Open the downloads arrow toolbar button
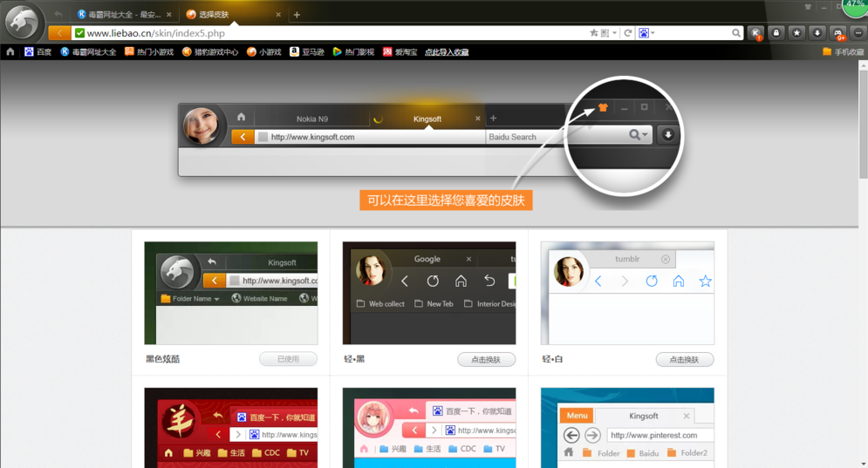 pos(817,33)
